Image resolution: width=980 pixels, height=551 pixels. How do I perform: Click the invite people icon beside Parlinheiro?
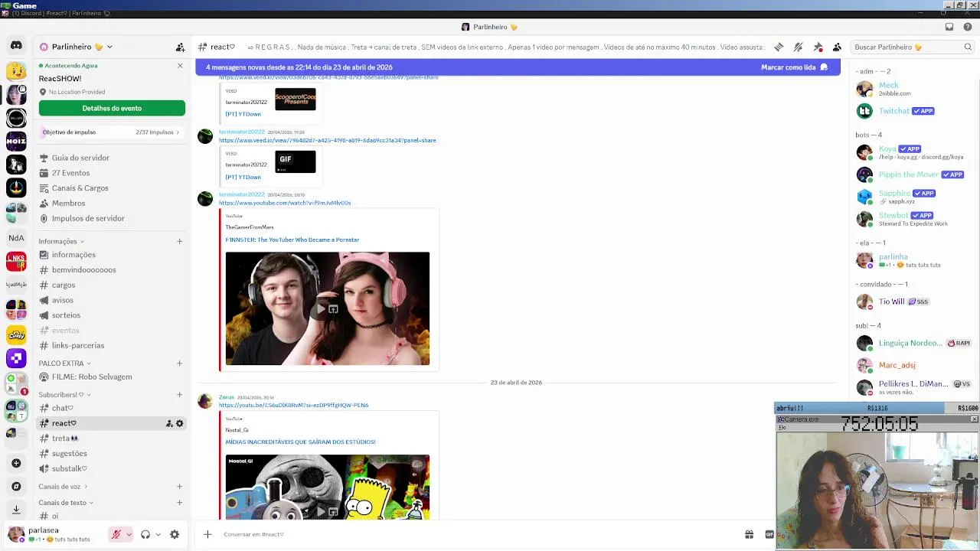tap(180, 47)
